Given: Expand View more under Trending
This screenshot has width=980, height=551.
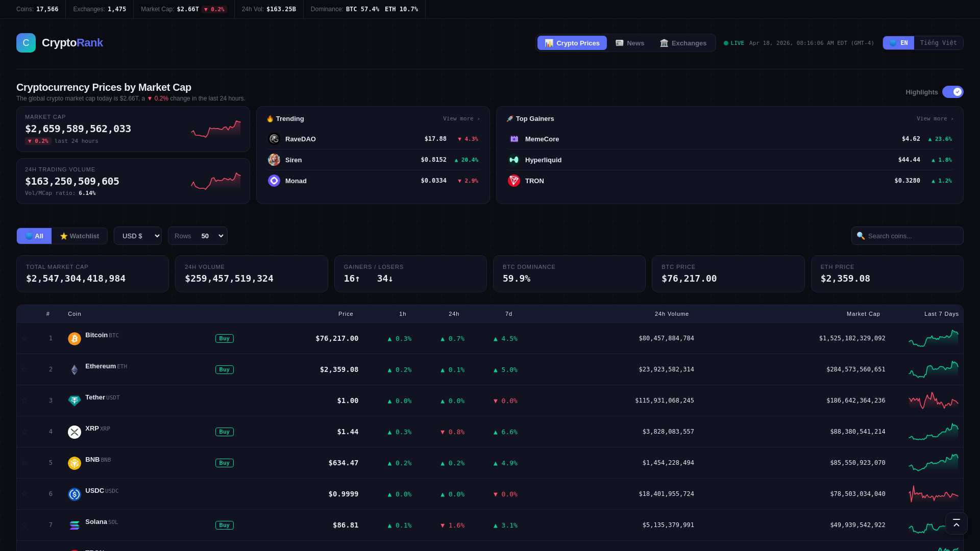Looking at the screenshot, I should tap(461, 118).
